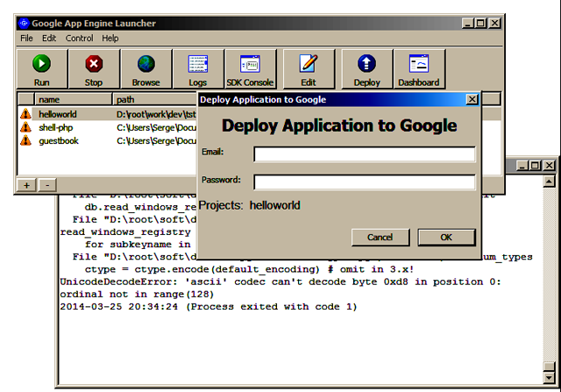Screen dimensions: 561x392
Task: Click warning icon next to guestbook
Action: 25,140
